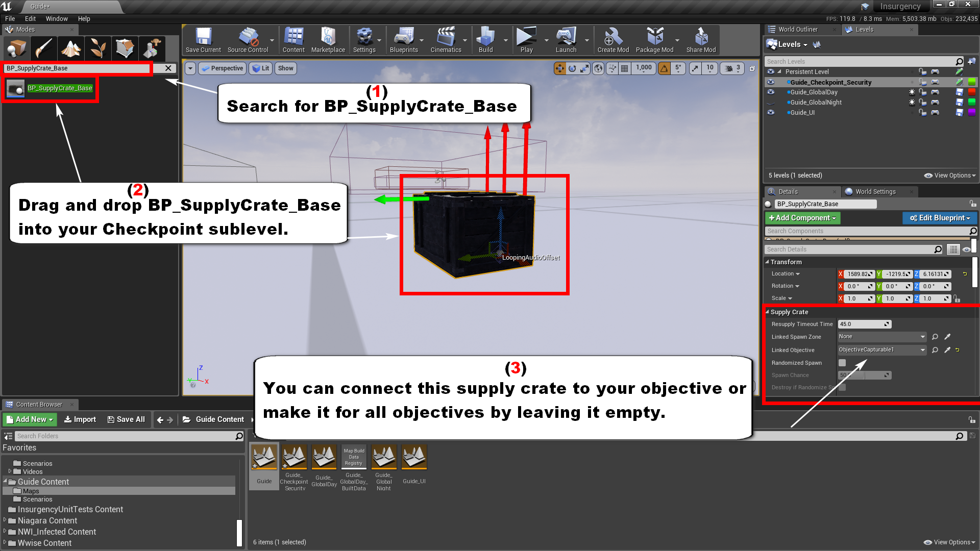This screenshot has width=980, height=551.
Task: Switch to World Settings tab
Action: point(875,192)
